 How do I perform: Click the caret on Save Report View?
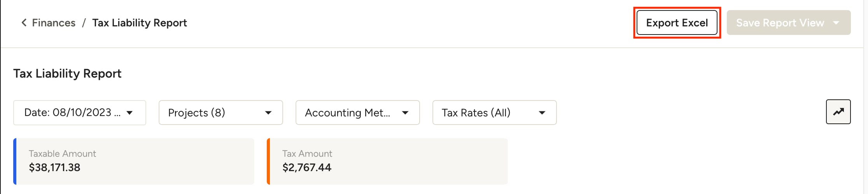click(836, 23)
